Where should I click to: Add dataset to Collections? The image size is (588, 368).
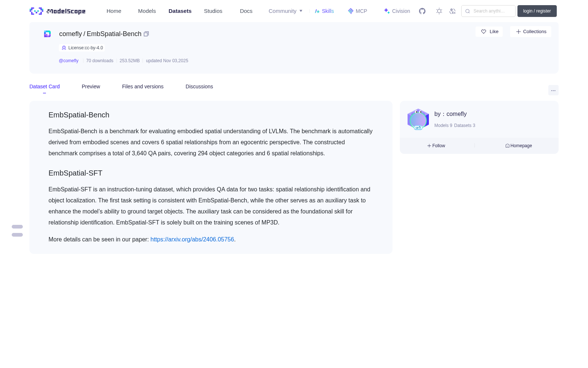[531, 32]
